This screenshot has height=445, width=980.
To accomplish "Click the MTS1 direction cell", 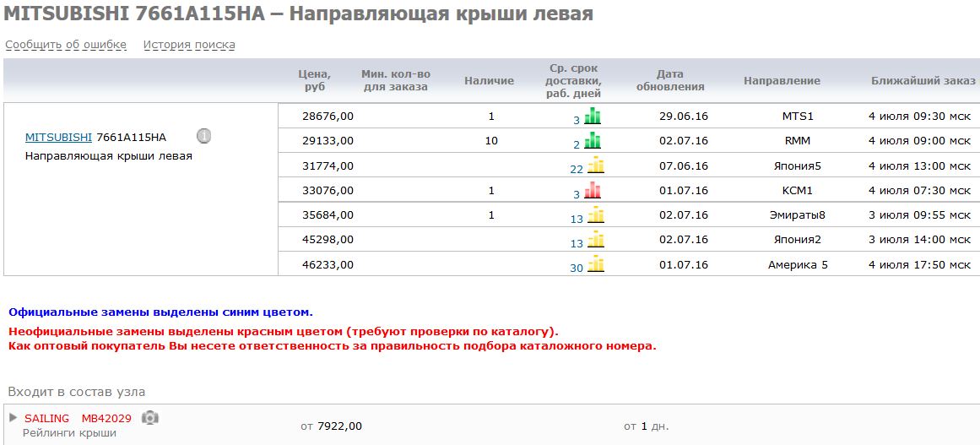I will click(798, 117).
